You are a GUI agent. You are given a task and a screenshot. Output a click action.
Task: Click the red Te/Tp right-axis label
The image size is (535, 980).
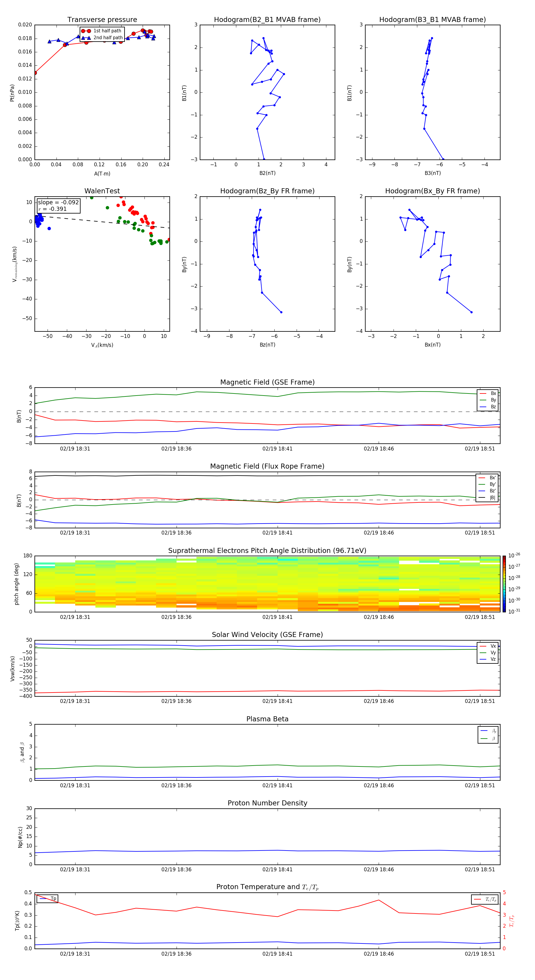[512, 921]
